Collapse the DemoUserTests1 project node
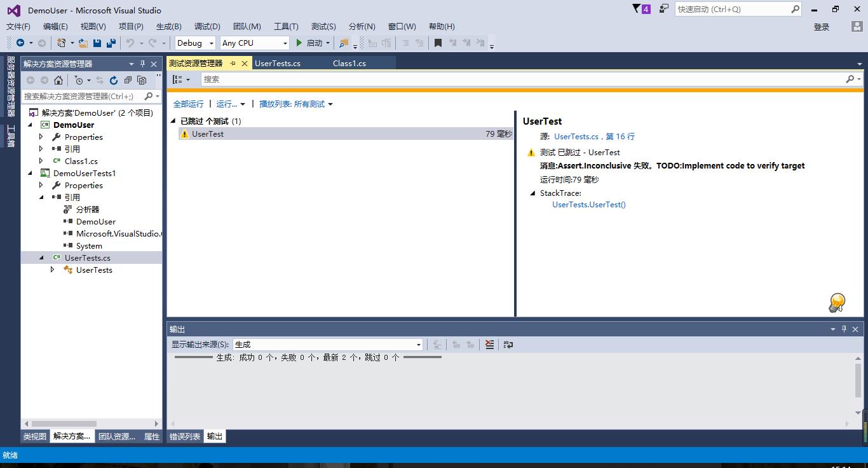Screen dimensions: 868x468 pyautogui.click(x=30, y=173)
